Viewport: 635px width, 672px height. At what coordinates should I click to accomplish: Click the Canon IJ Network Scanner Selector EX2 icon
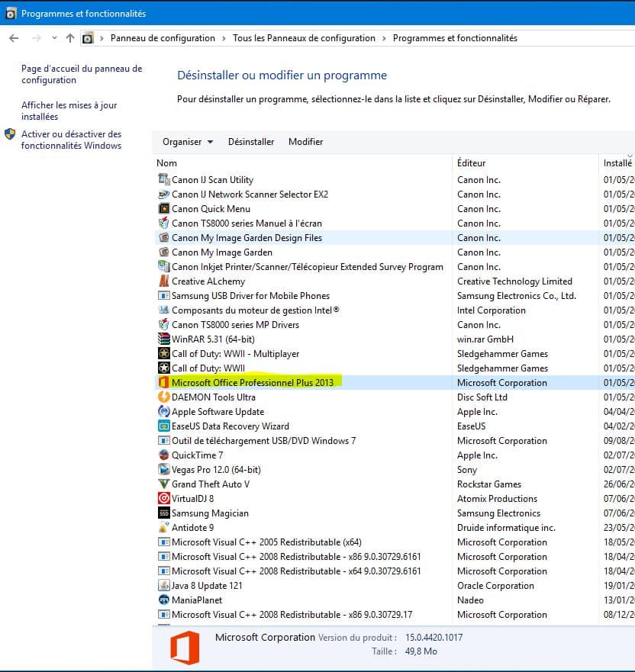164,195
